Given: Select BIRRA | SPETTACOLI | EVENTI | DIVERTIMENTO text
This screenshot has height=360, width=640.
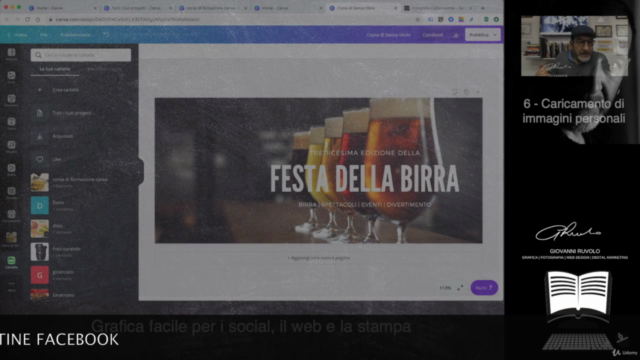Looking at the screenshot, I should pos(364,204).
